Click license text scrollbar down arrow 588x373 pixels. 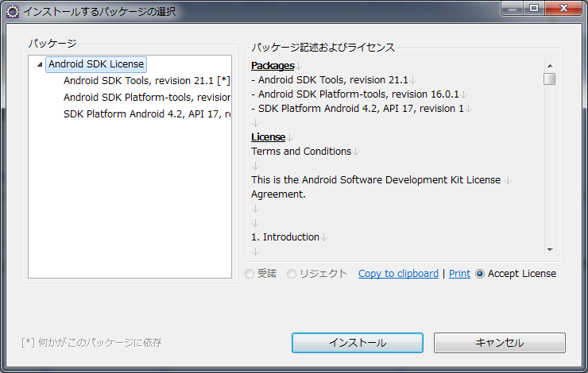(550, 250)
